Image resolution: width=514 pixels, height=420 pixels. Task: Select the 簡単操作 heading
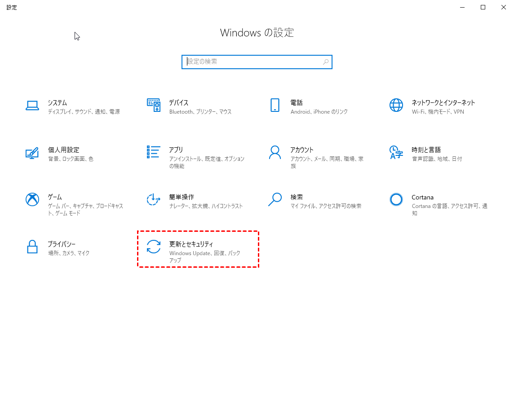point(182,197)
